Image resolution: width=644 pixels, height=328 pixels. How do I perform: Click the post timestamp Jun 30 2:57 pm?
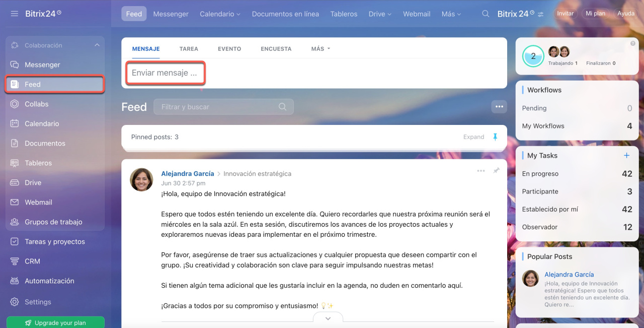click(x=183, y=183)
